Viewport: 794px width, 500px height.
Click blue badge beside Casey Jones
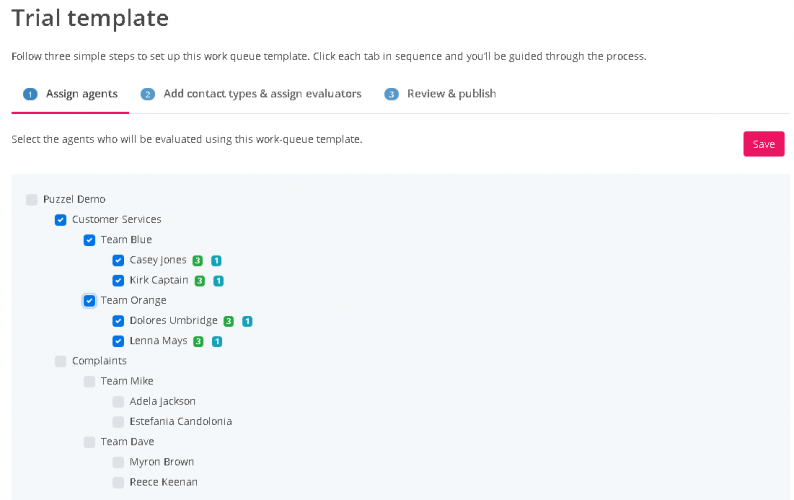pos(216,261)
